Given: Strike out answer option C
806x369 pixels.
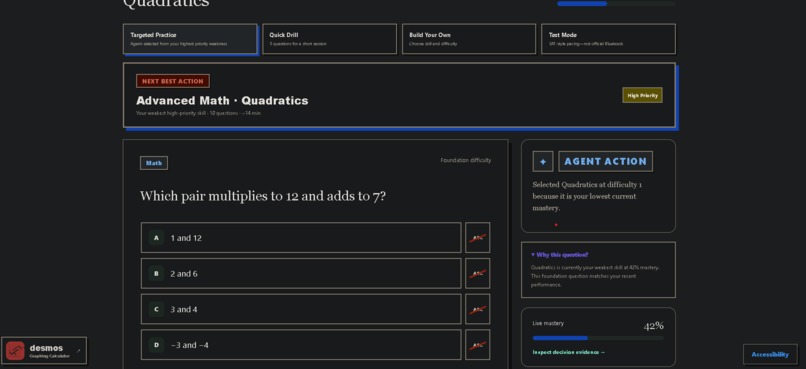Looking at the screenshot, I should (x=478, y=309).
